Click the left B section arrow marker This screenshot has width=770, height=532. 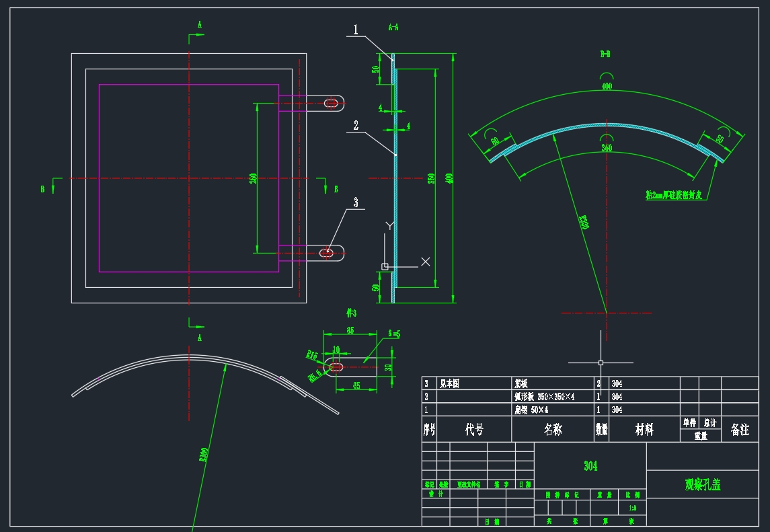tap(52, 186)
